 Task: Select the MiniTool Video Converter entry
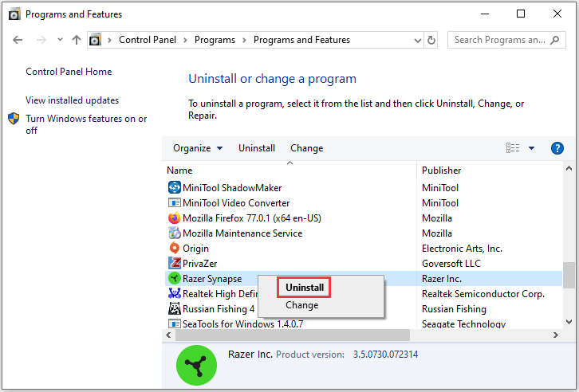[236, 203]
